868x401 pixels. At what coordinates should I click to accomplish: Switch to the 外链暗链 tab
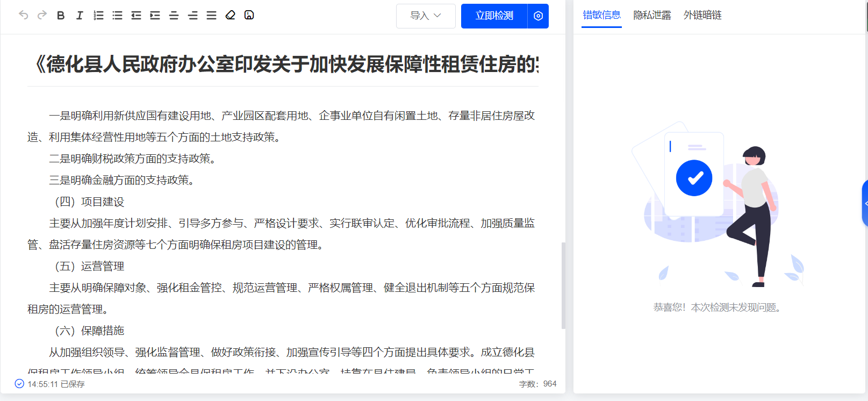click(x=702, y=15)
